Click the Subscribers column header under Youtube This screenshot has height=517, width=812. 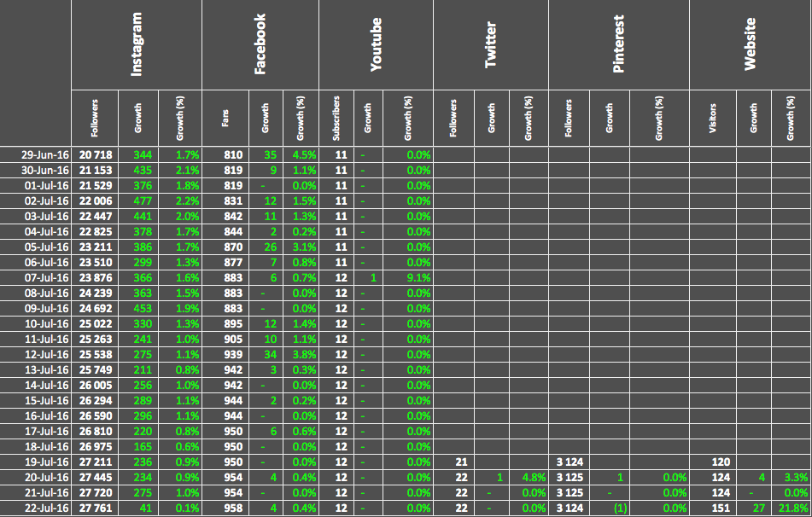[336, 118]
